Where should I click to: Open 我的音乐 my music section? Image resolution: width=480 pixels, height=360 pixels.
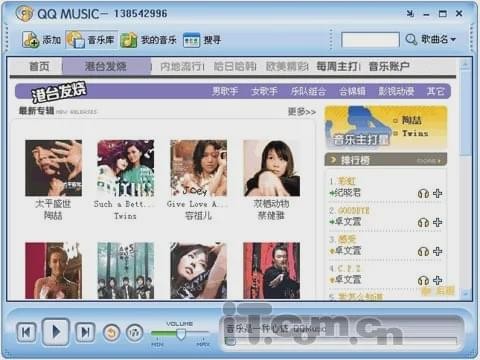[149, 40]
